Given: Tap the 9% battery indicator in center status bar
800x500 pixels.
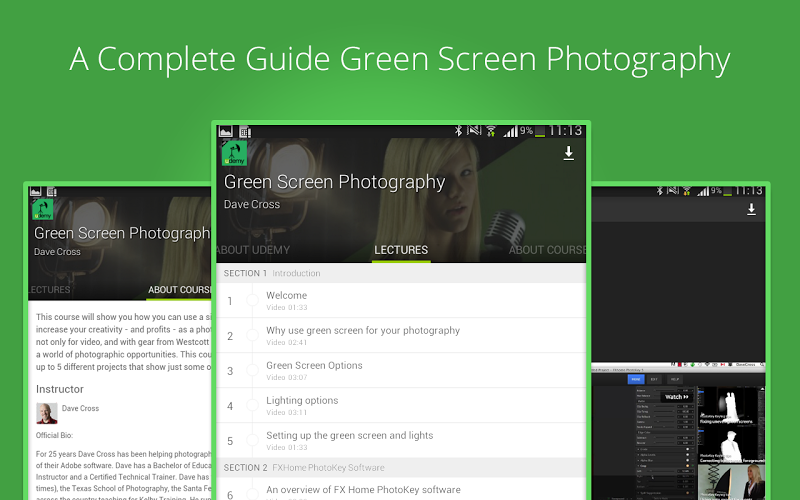Looking at the screenshot, I should (533, 132).
